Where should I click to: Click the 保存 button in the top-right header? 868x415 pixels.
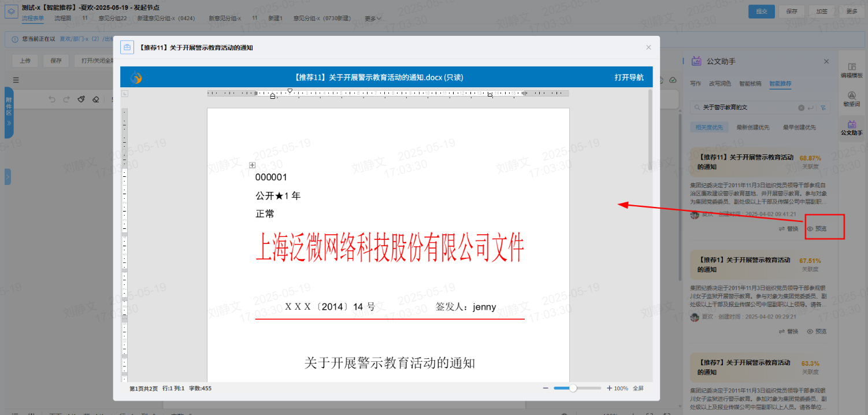[x=792, y=12]
